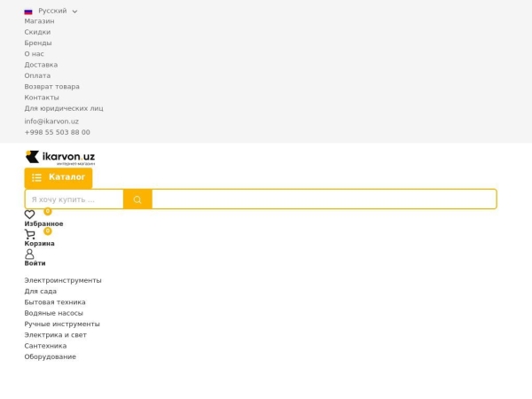The image size is (532, 399).
Task: Open the Сантехника category
Action: pyautogui.click(x=45, y=346)
